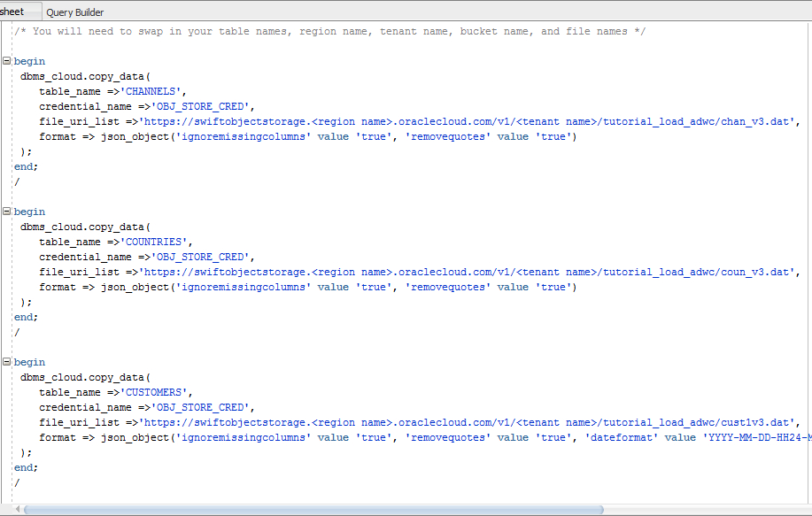Click 'removequotes' in the COUNTRIES format line
The height and width of the screenshot is (516, 812).
(x=448, y=288)
